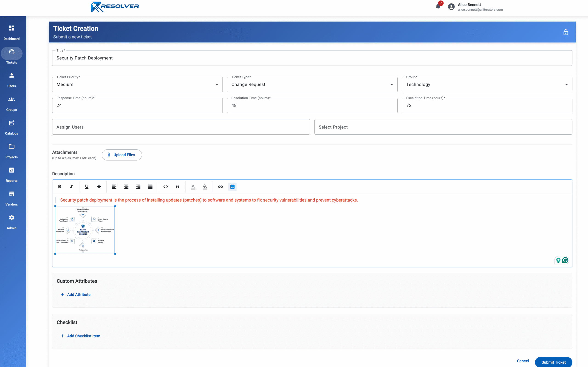Go to Reports in the sidebar
Screen dimensions: 588x367
pyautogui.click(x=11, y=175)
